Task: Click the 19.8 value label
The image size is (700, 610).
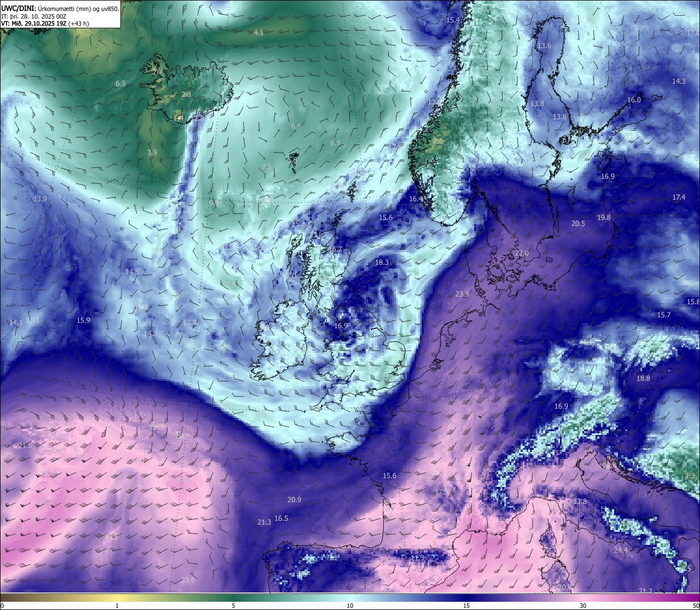Action: pyautogui.click(x=604, y=218)
